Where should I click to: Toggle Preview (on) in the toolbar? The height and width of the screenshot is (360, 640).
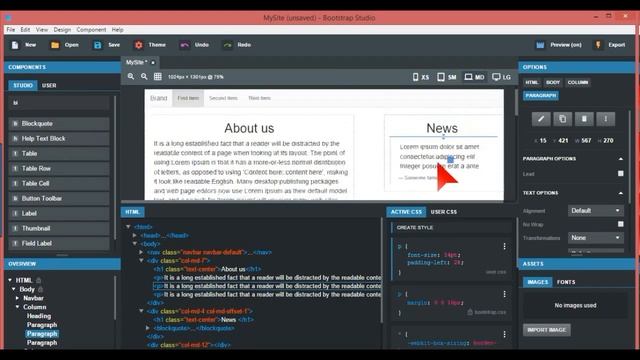tap(558, 45)
